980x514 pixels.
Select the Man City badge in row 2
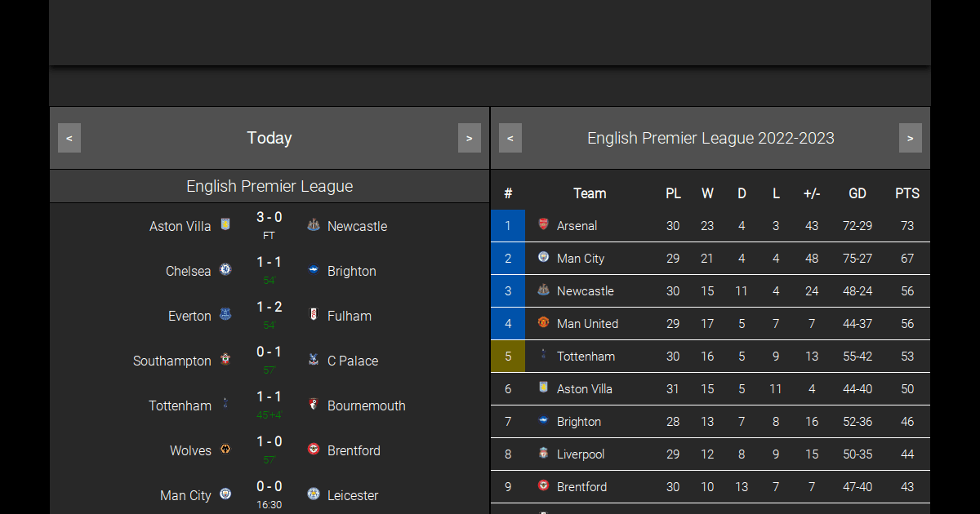click(543, 258)
